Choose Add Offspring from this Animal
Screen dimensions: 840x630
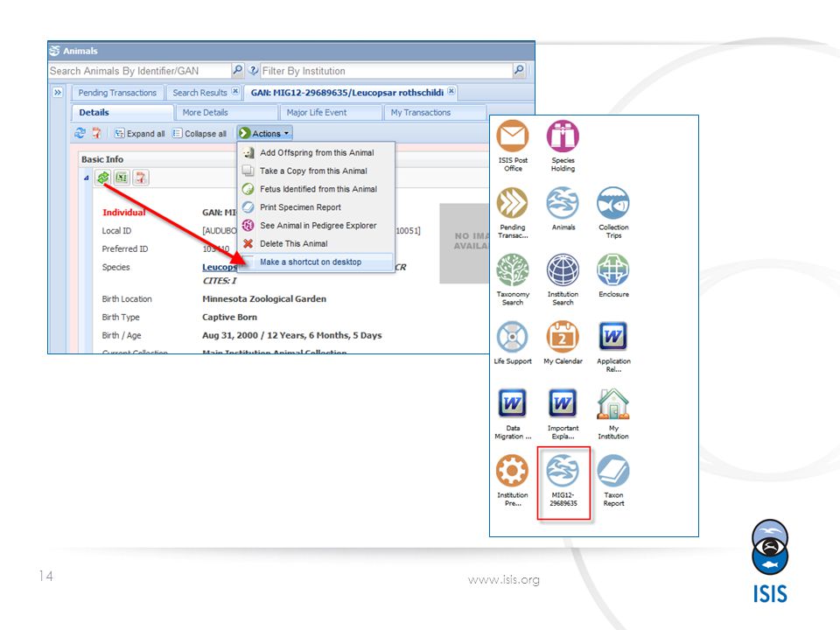pyautogui.click(x=316, y=152)
